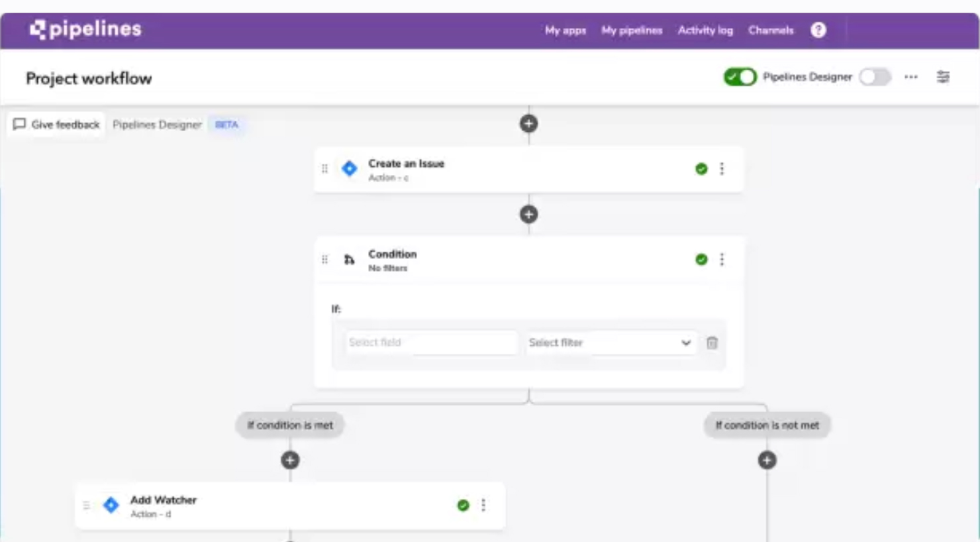980x542 pixels.
Task: Click into the Select field input
Action: pos(431,343)
